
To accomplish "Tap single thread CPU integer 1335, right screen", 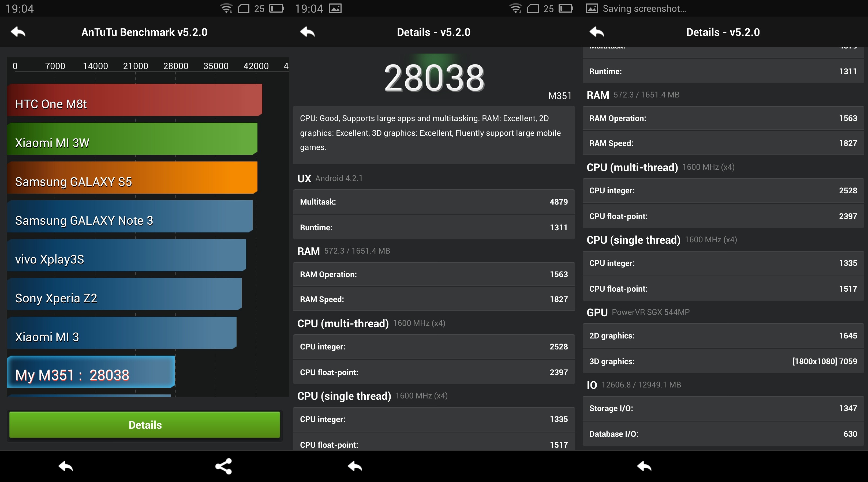I will tap(723, 263).
